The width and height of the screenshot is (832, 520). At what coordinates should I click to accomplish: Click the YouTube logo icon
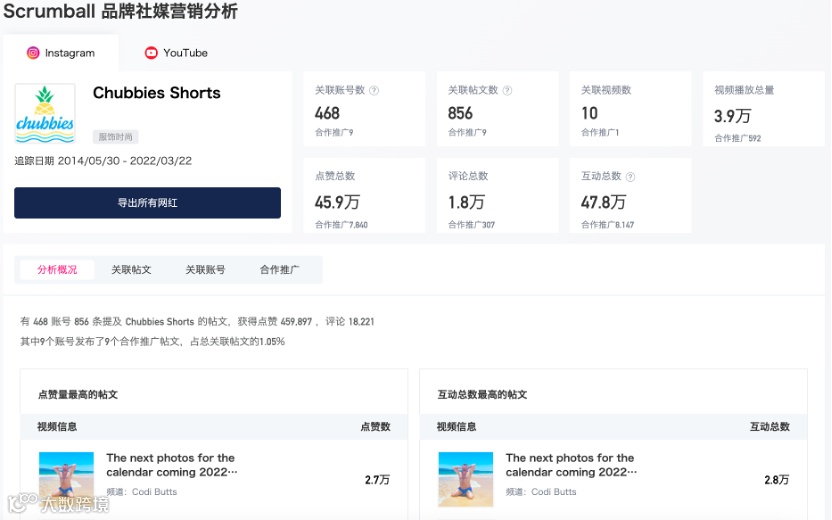[x=151, y=53]
